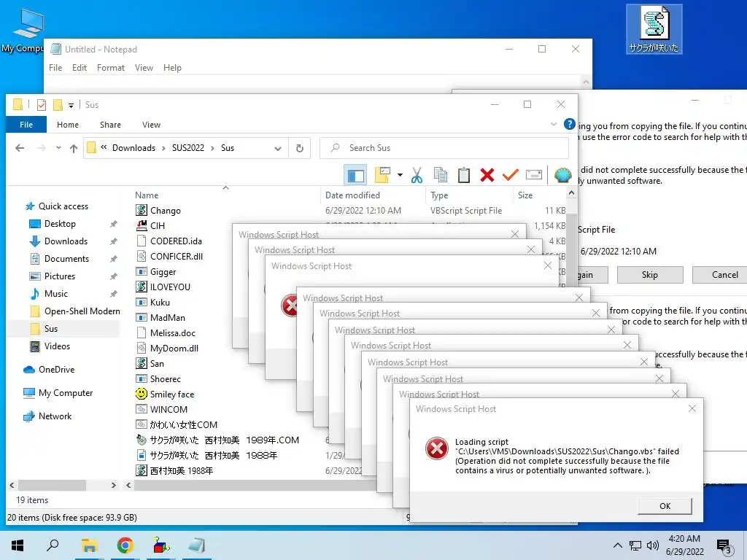Expand the address bar history dropdown
The image size is (747, 560).
(278, 149)
